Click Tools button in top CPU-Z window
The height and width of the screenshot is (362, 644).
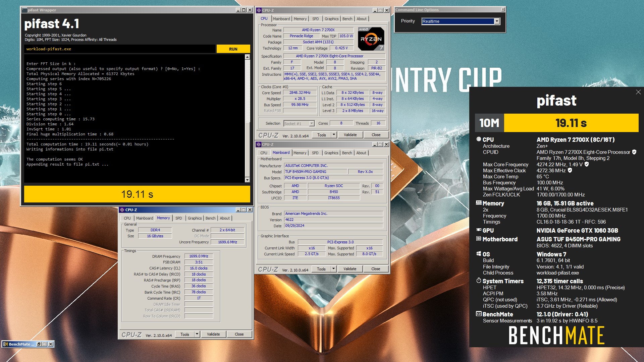pos(321,135)
